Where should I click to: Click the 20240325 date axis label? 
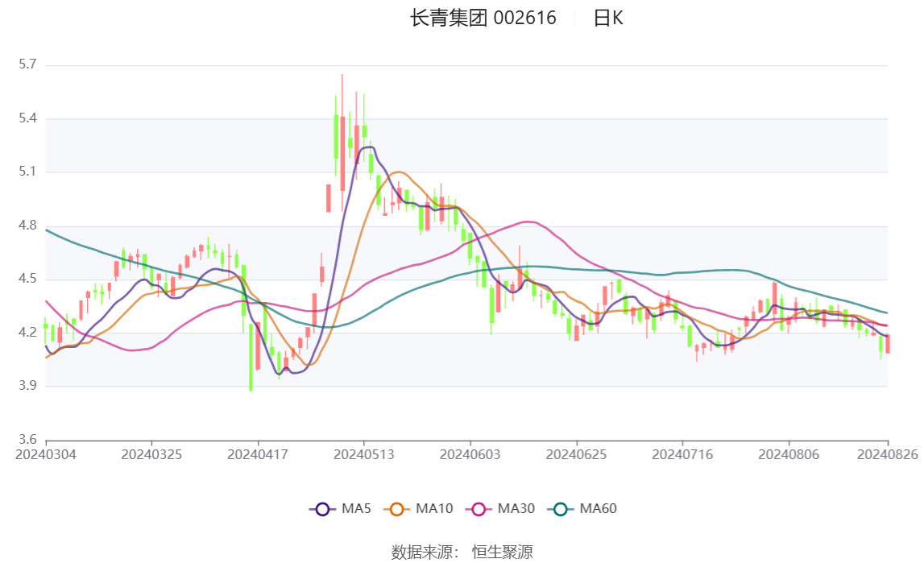click(151, 454)
